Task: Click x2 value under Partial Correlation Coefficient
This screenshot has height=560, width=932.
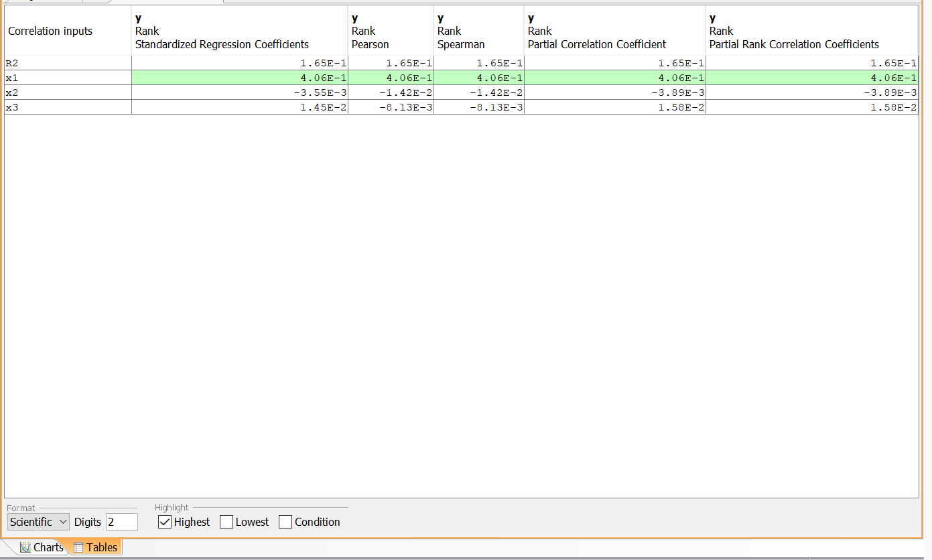Action: click(615, 92)
